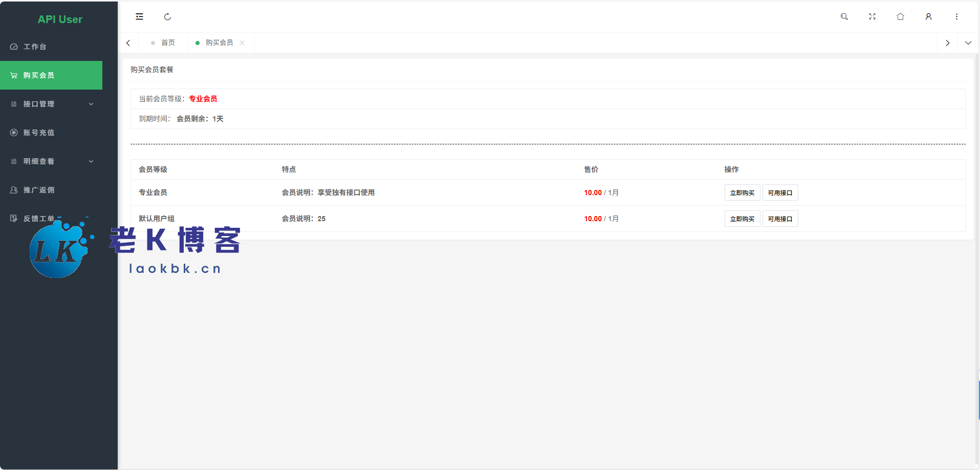Expand the 接口管理 sidebar menu
This screenshot has width=980, height=470.
click(51, 104)
